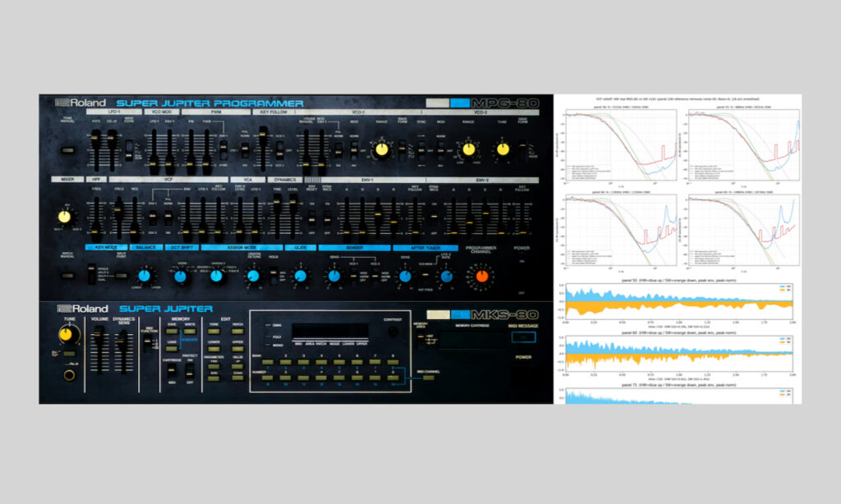Click the MKS-80 Contrast knob
Viewport: 841px width, 504px height.
(x=393, y=332)
